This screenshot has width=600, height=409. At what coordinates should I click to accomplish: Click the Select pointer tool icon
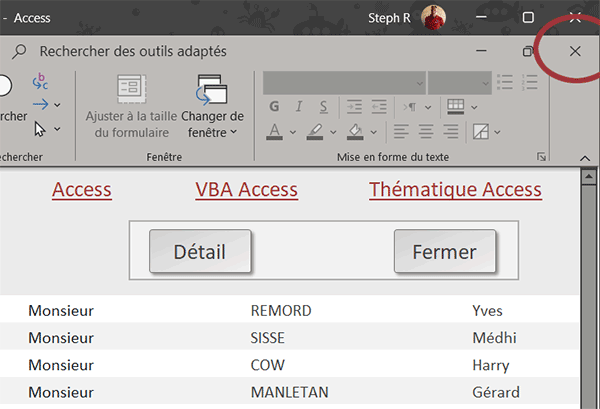click(40, 129)
